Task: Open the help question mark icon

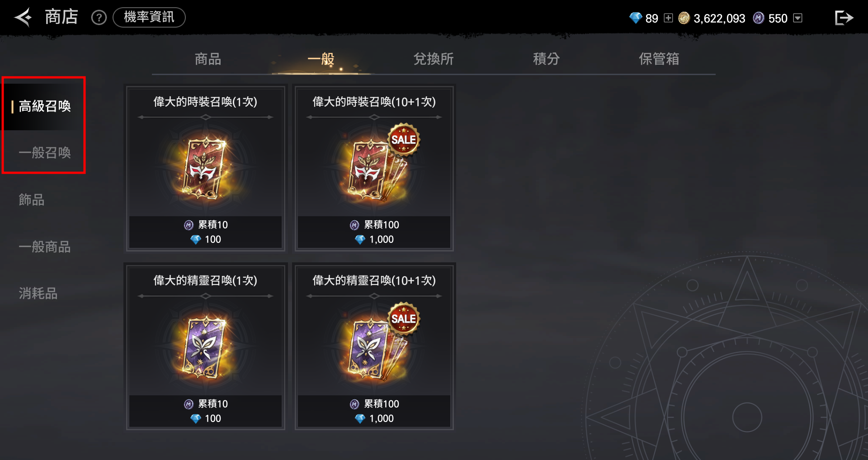Action: point(99,18)
